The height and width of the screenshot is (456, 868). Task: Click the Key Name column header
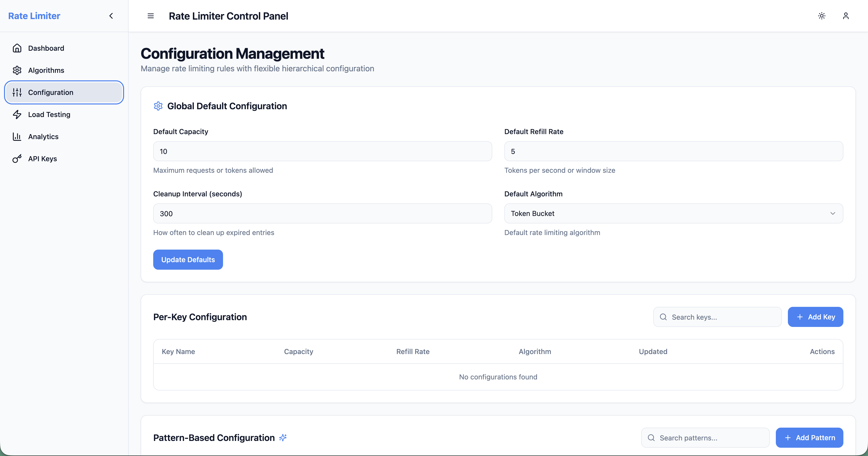pyautogui.click(x=178, y=352)
